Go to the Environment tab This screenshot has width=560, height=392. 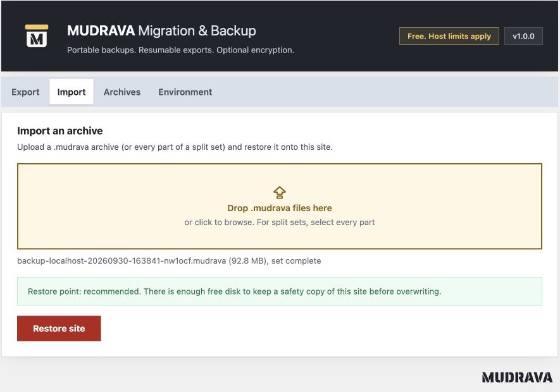click(x=185, y=92)
